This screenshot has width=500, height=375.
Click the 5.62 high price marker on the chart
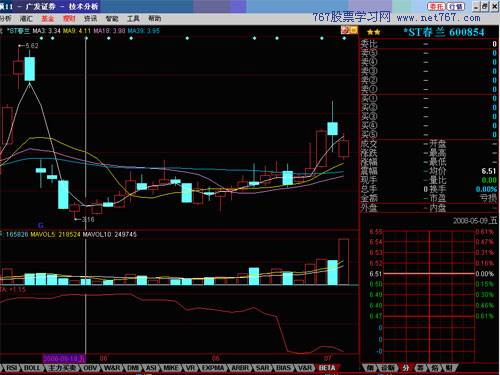29,46
